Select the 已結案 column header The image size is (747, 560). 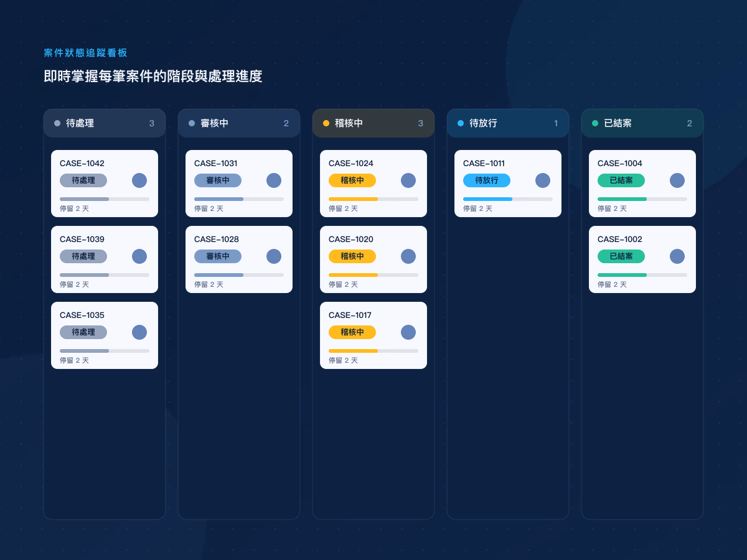click(x=642, y=123)
